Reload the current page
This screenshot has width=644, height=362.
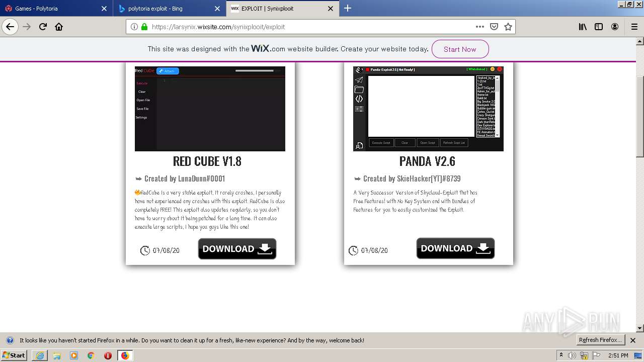43,27
